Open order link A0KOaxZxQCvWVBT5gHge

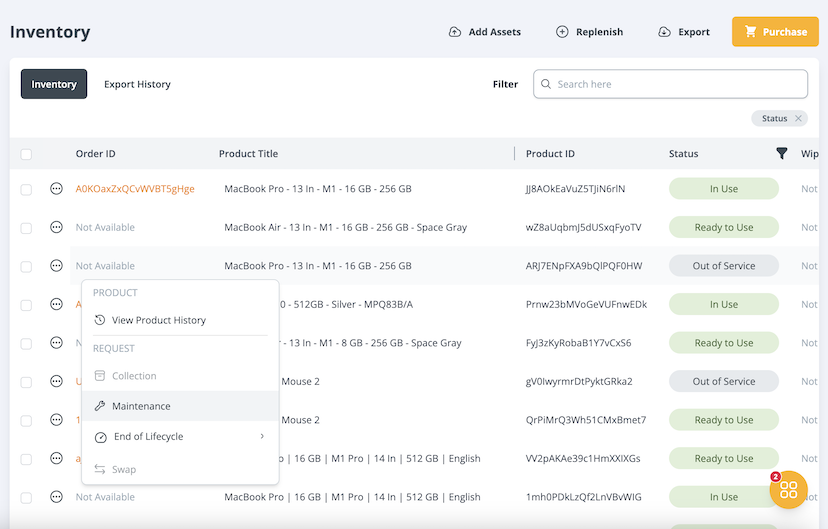(135, 189)
